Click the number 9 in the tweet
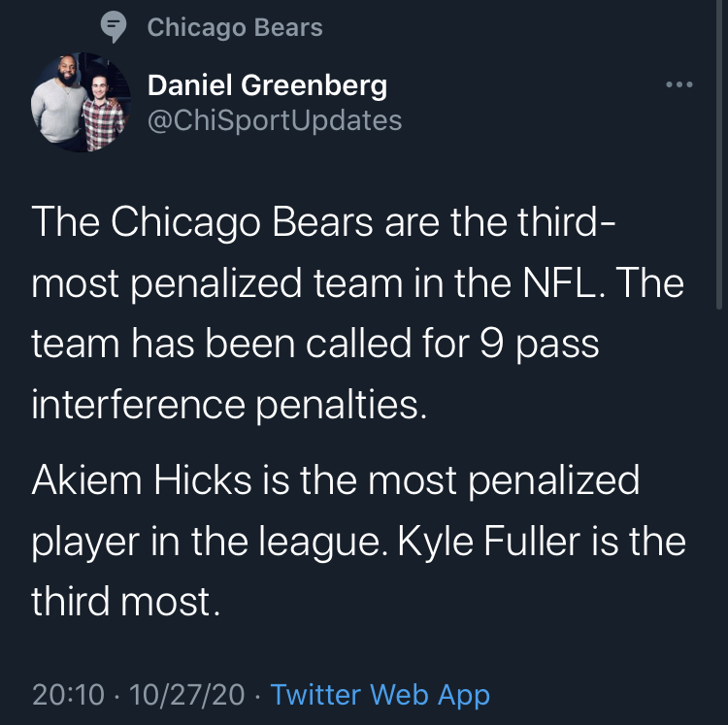 (492, 345)
